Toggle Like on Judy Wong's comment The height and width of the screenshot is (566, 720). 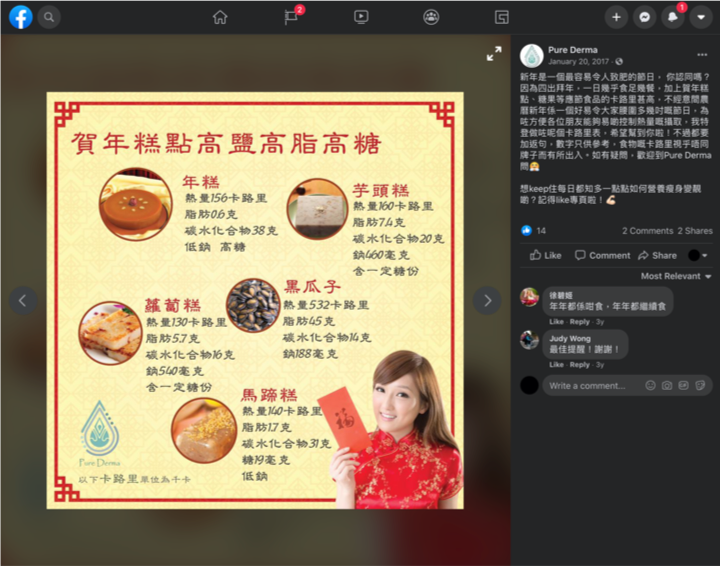click(x=556, y=364)
